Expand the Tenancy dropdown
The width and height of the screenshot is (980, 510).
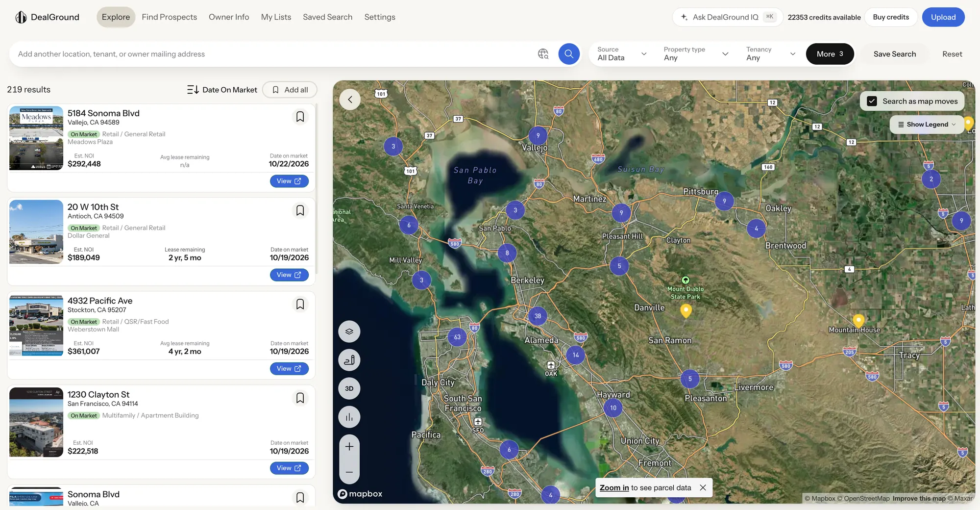point(771,54)
